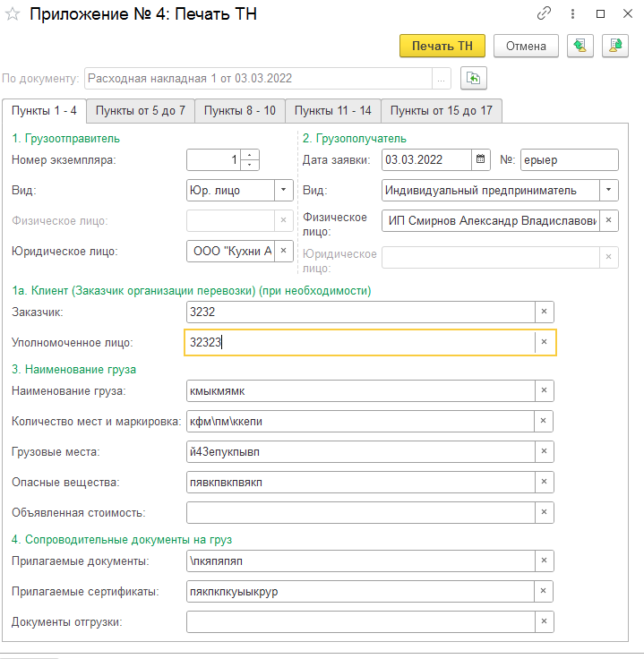Switch to Пункты 11 - 14 tab

point(333,111)
